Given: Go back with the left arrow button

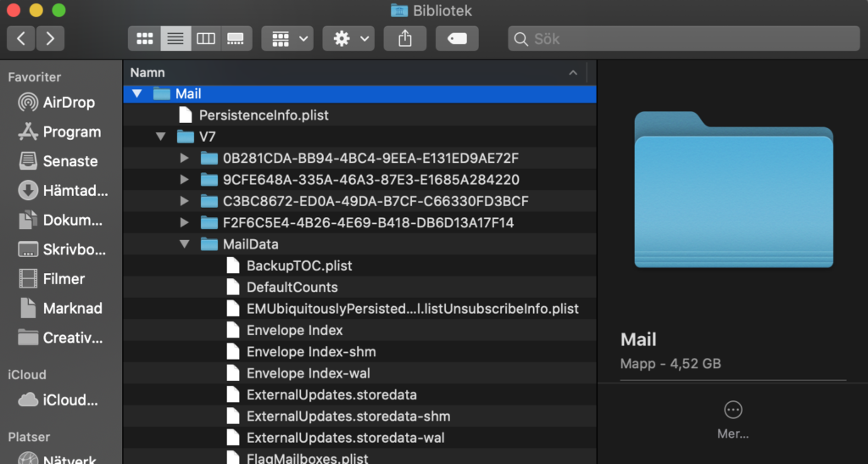Looking at the screenshot, I should click(21, 39).
